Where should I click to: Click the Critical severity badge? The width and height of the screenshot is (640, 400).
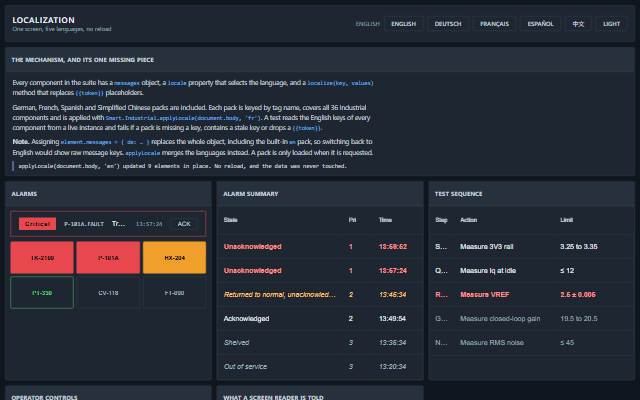pyautogui.click(x=38, y=224)
